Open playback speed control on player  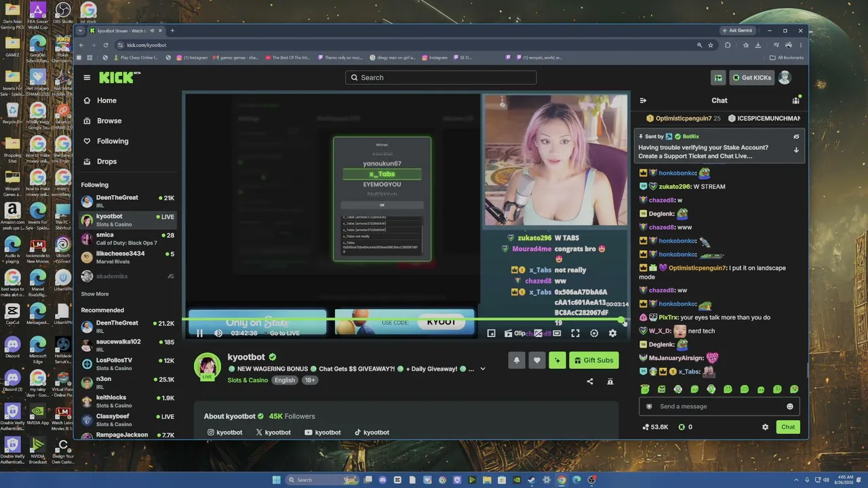[x=594, y=333]
